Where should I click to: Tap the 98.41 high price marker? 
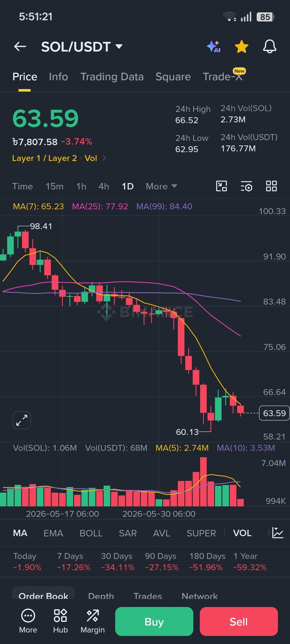click(41, 226)
